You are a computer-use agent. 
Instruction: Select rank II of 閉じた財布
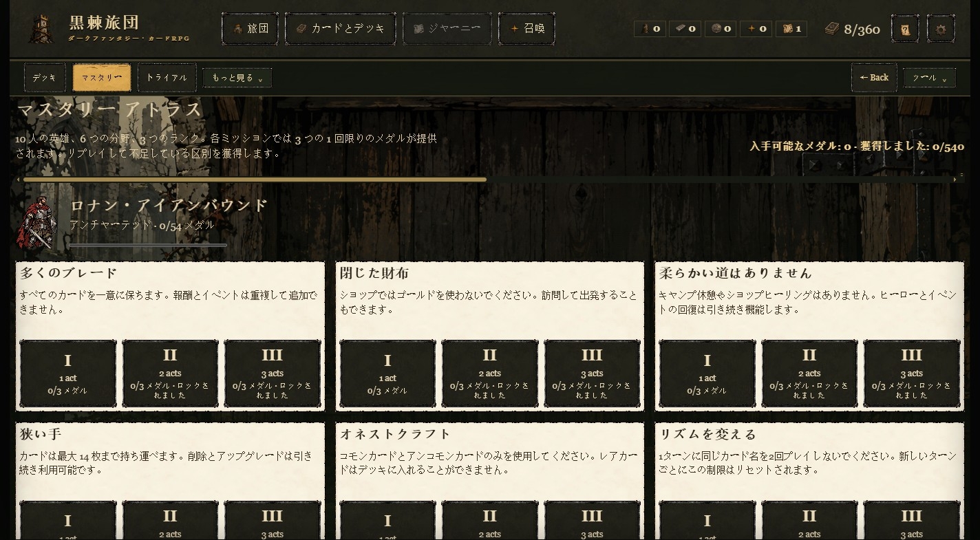click(x=490, y=374)
